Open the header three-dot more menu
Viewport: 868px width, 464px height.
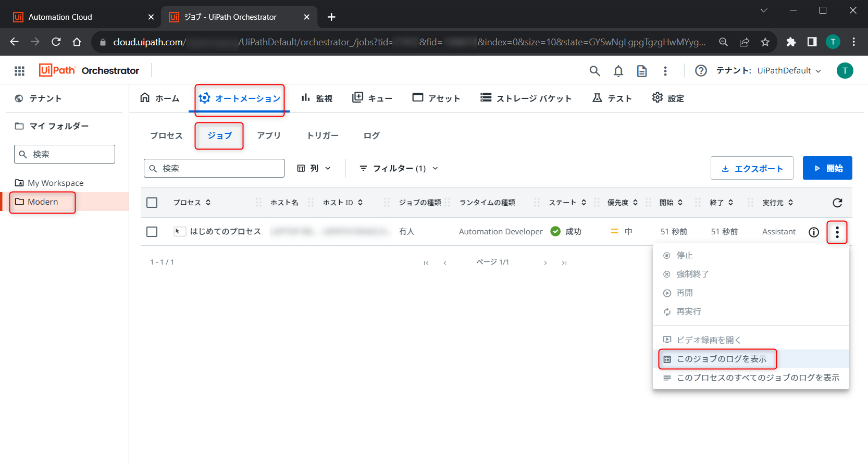(x=665, y=71)
